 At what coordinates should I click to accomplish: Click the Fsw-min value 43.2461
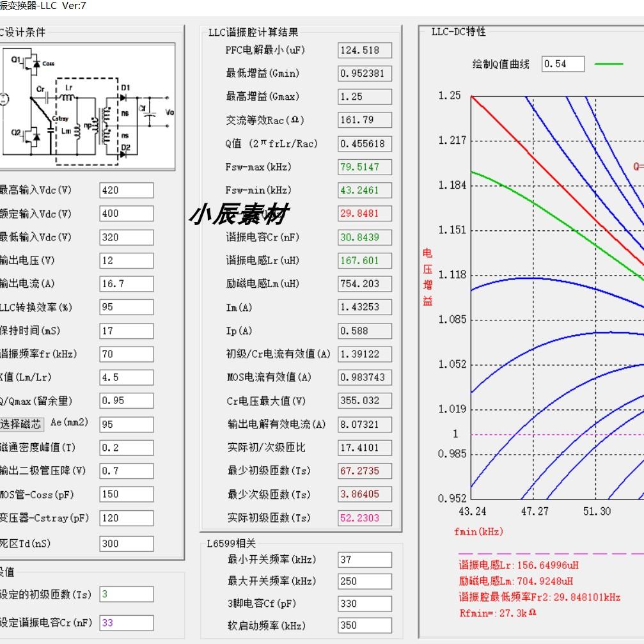(365, 190)
